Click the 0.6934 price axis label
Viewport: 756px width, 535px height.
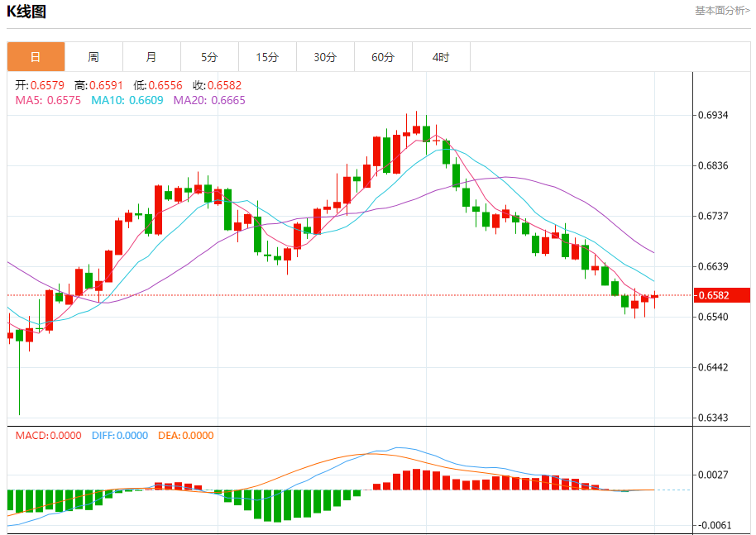pyautogui.click(x=713, y=115)
